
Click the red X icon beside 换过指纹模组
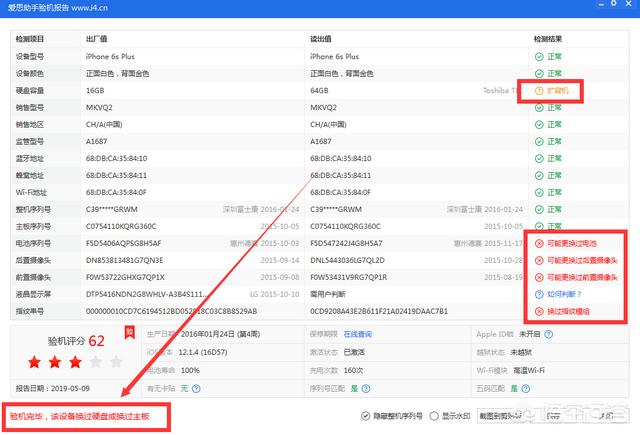pyautogui.click(x=539, y=311)
